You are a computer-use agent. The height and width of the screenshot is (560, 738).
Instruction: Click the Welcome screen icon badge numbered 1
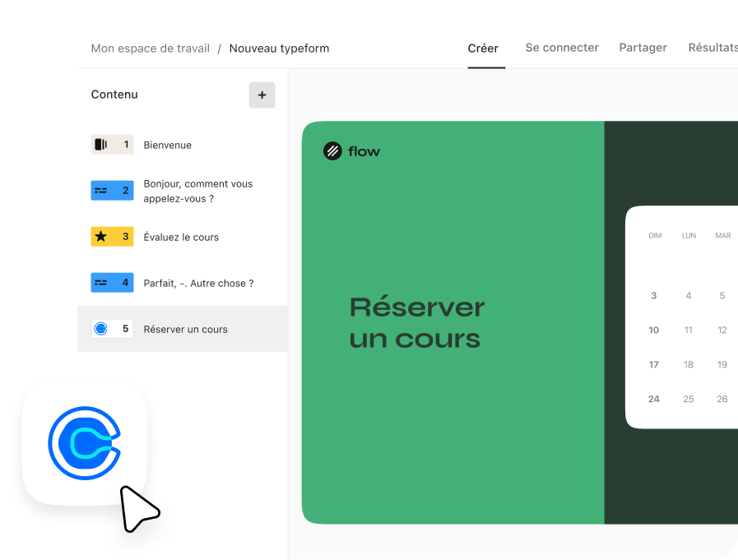tap(112, 145)
